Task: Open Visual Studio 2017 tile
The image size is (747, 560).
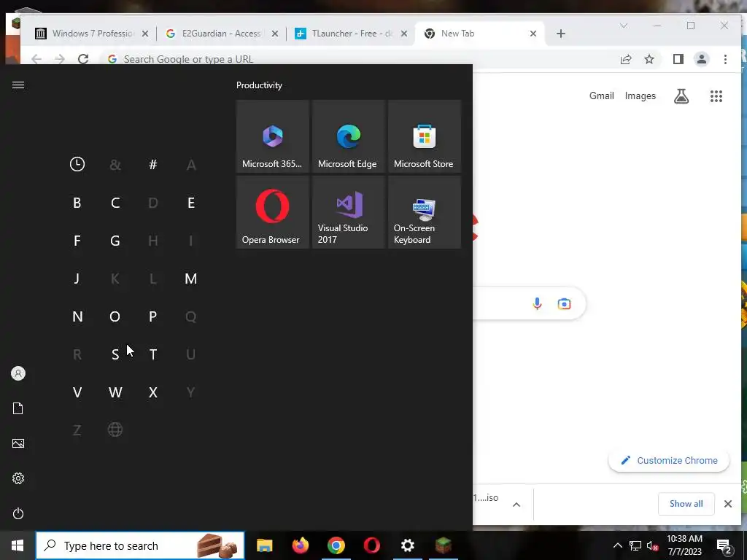Action: [x=348, y=212]
